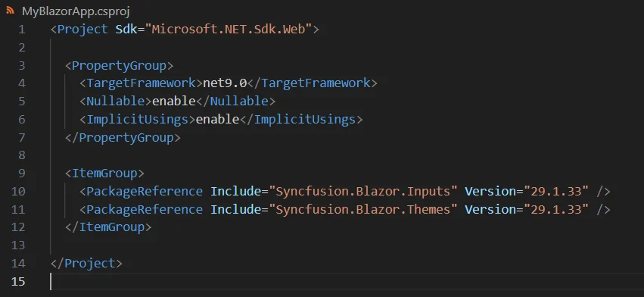Viewport: 644px width, 297px height.
Task: Click the "Syncfusion.Blazor.Inputs" package name
Action: pos(362,191)
